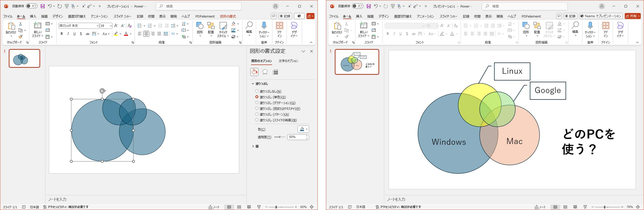The image size is (644, 210).
Task: Click zoom slider in left status bar
Action: [281, 207]
